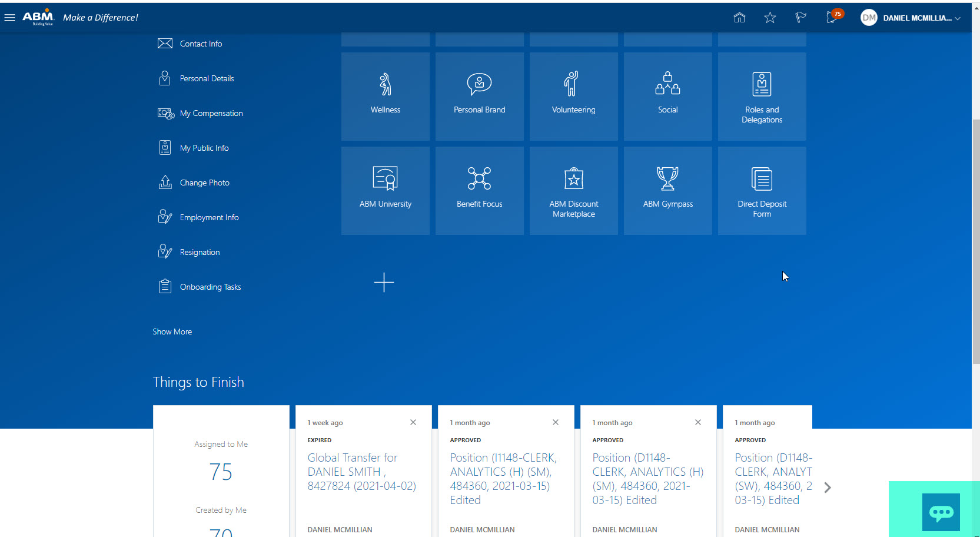
Task: Open the ABM Discount Marketplace
Action: [573, 190]
